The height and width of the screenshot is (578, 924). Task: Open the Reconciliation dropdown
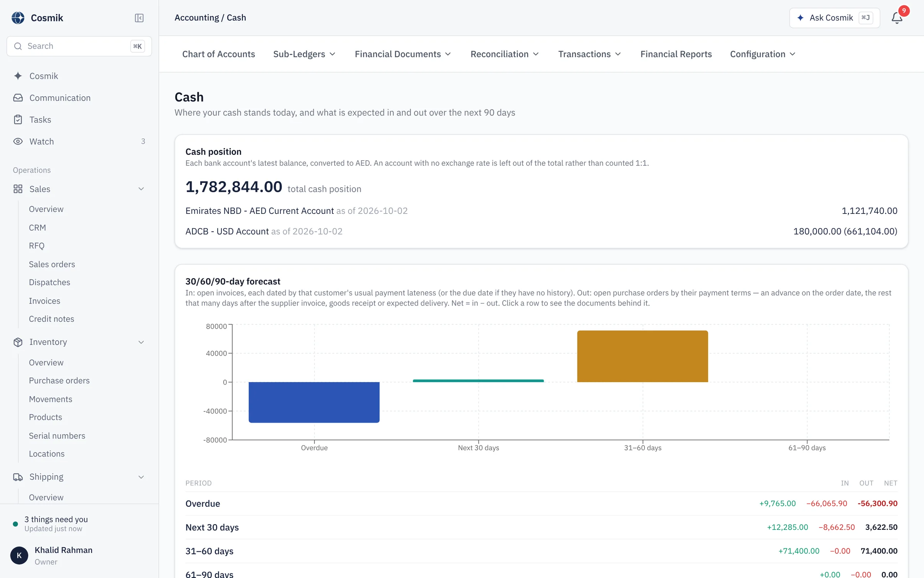tap(504, 54)
